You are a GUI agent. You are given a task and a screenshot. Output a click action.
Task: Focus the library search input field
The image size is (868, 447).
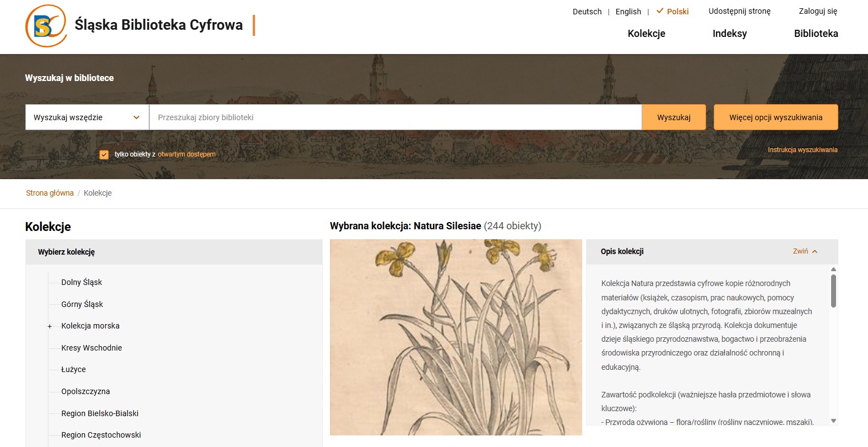tap(395, 117)
